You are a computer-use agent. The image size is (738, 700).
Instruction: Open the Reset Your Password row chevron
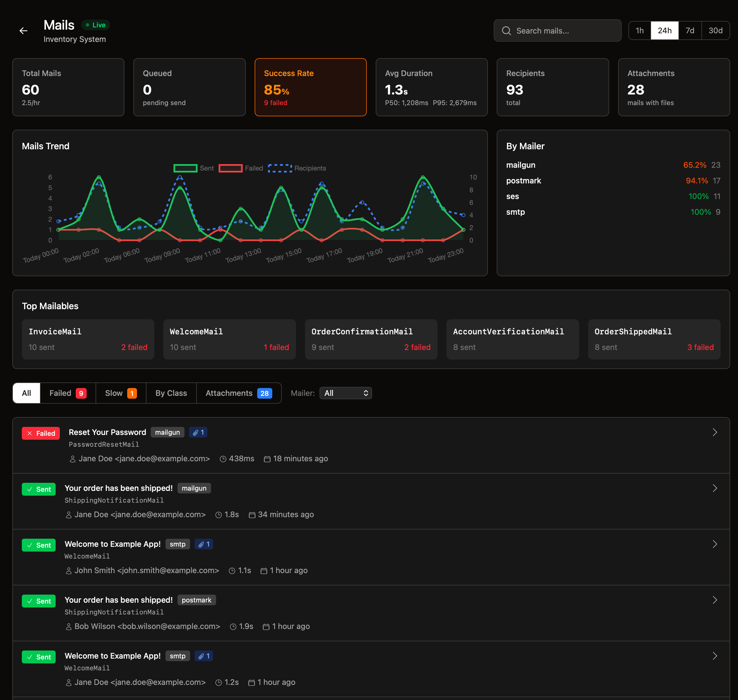715,432
